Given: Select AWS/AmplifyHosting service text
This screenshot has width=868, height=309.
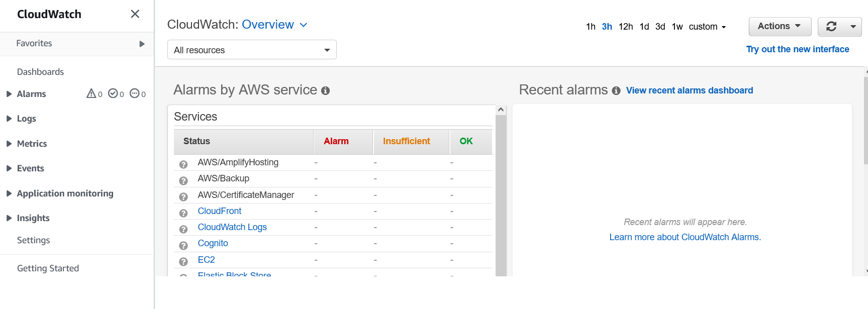Looking at the screenshot, I should (x=238, y=162).
